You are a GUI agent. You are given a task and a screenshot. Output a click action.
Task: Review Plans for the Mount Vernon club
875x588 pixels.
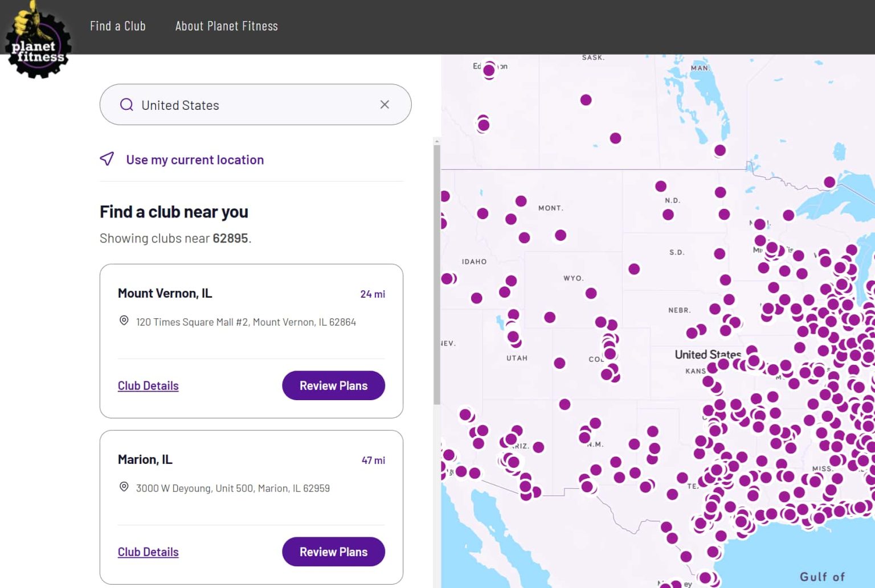point(333,385)
